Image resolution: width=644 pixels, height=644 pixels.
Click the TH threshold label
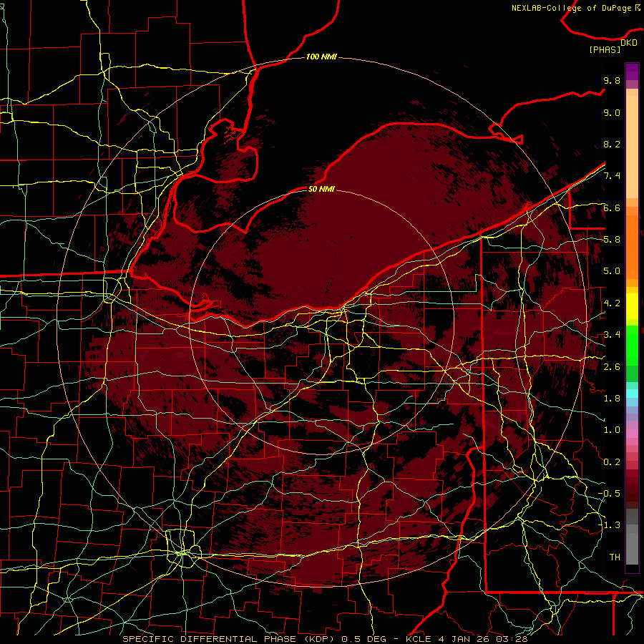tap(615, 557)
